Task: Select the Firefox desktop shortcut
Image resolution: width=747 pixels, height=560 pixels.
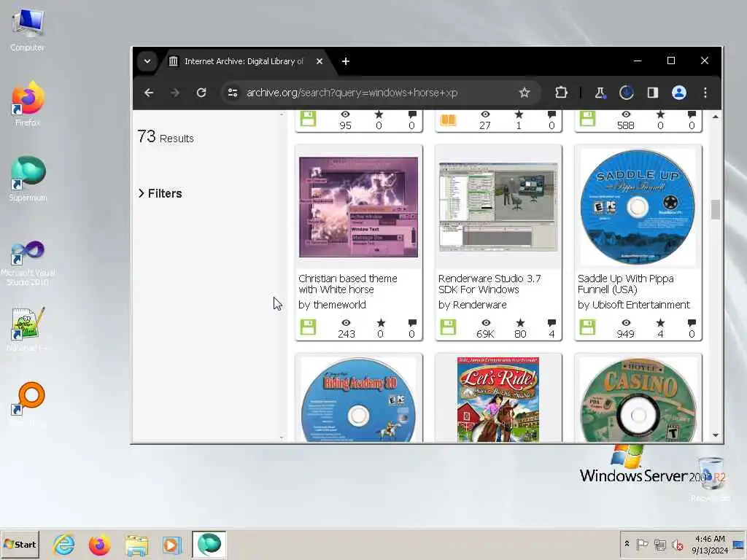Action: tap(28, 104)
